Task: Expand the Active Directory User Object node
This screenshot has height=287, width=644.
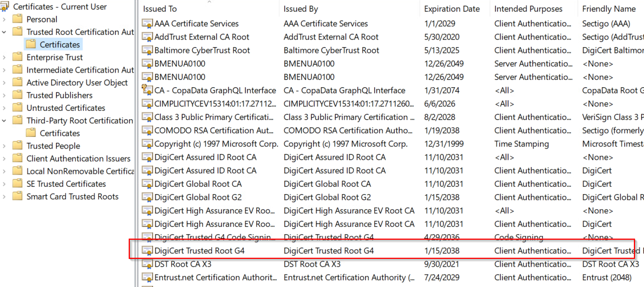Action: click(4, 83)
